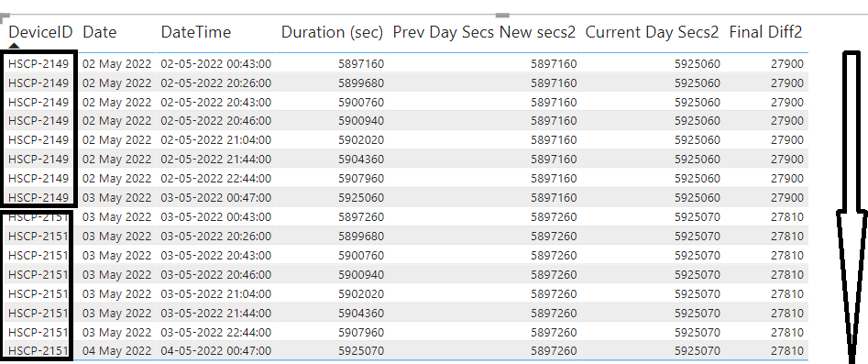
Task: Click HSCP-2151 in the 03-05-2022 00:43:00 row
Action: [x=38, y=216]
